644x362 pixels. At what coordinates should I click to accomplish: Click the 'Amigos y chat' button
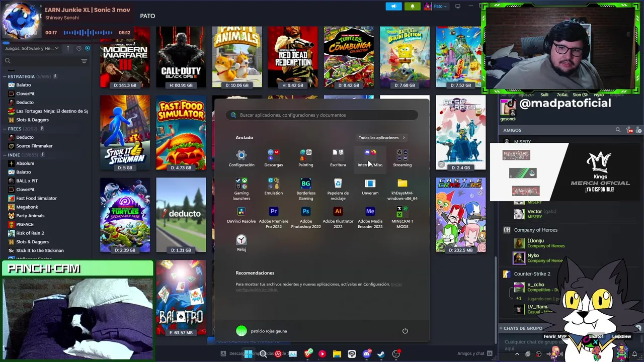(474, 353)
